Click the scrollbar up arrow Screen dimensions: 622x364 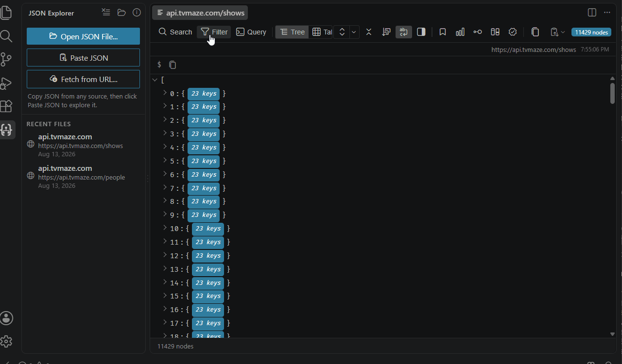[x=612, y=79]
